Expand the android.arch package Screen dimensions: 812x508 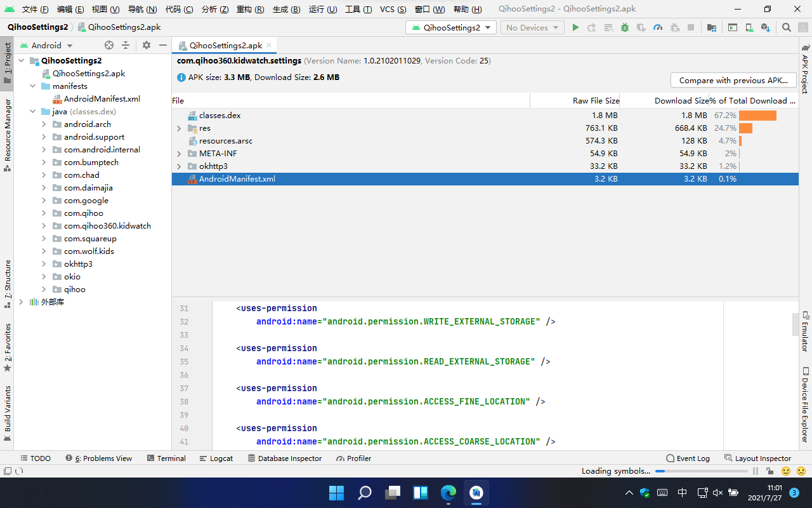point(44,124)
